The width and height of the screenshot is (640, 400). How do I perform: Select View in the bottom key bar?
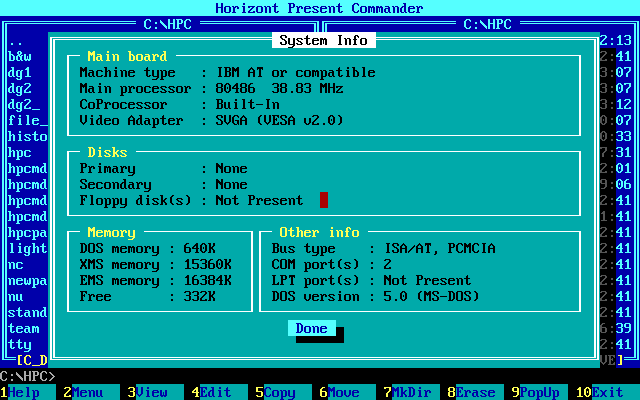151,393
